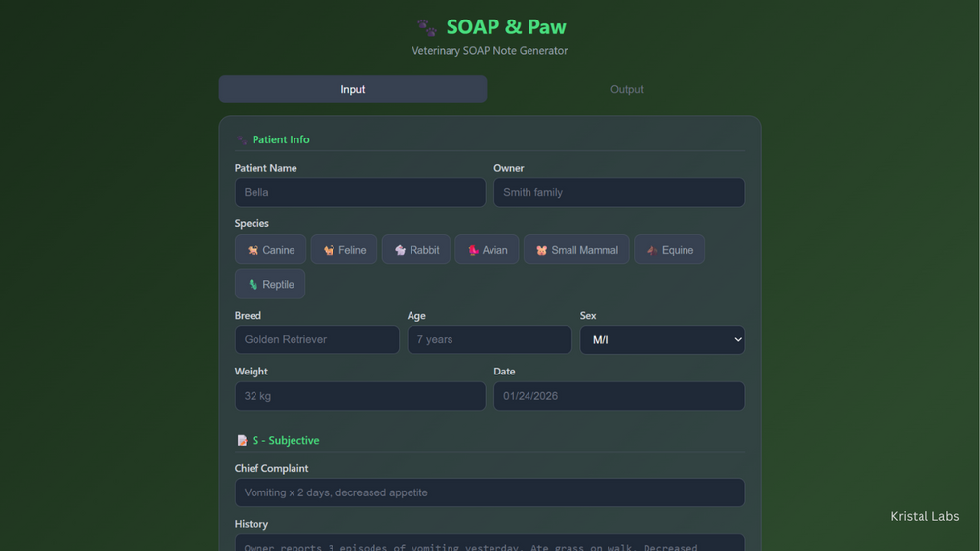
Task: Switch to the Output tab
Action: (626, 89)
